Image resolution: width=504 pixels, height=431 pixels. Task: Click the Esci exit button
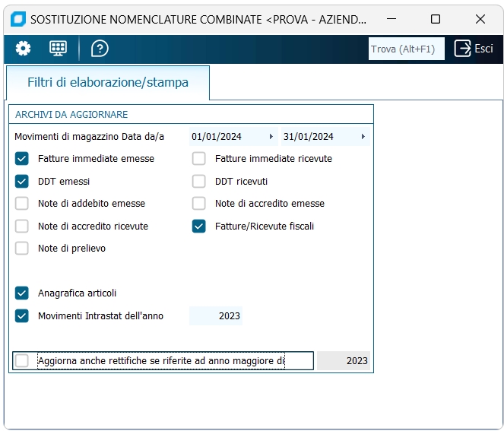(x=474, y=49)
